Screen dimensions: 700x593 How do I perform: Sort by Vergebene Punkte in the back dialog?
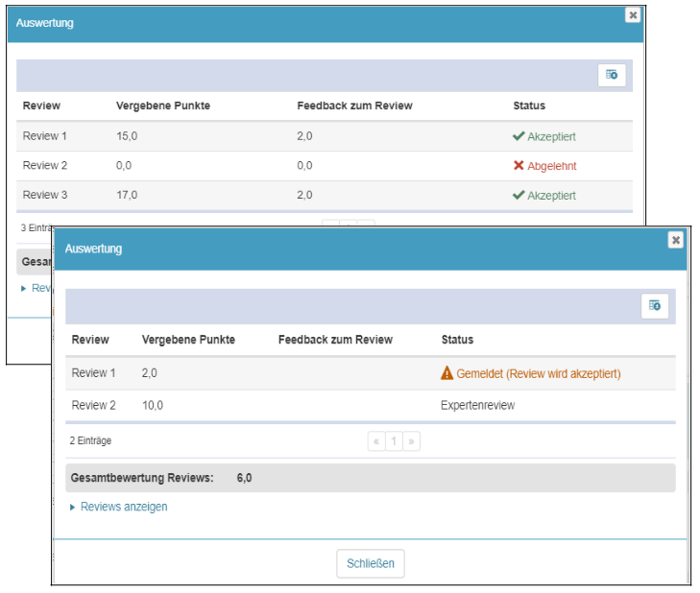coord(162,106)
